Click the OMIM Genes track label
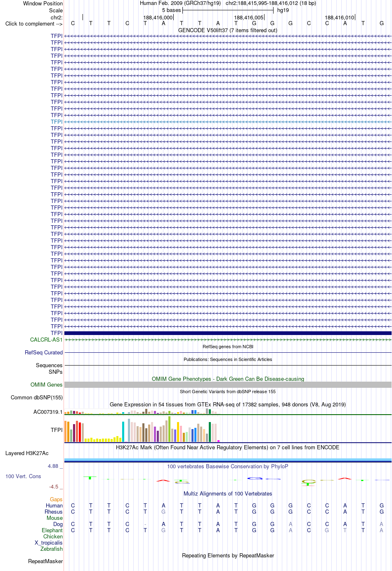Image resolution: width=392 pixels, height=571 pixels. pos(47,385)
